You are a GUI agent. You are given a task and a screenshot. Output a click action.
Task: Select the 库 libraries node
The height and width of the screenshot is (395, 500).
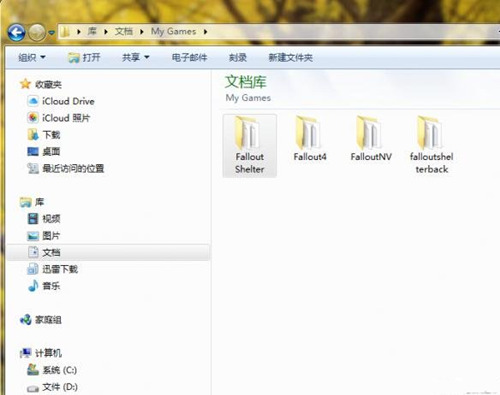[x=32, y=202]
